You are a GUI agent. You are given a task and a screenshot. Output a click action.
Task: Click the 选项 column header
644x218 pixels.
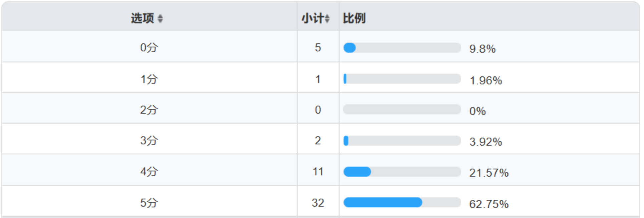[142, 18]
